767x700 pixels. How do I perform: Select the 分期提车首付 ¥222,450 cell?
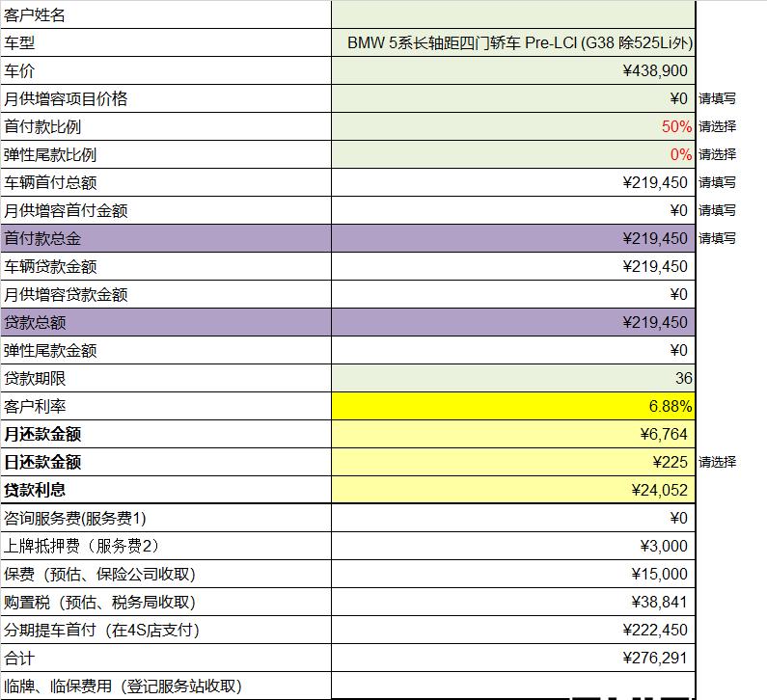(513, 630)
